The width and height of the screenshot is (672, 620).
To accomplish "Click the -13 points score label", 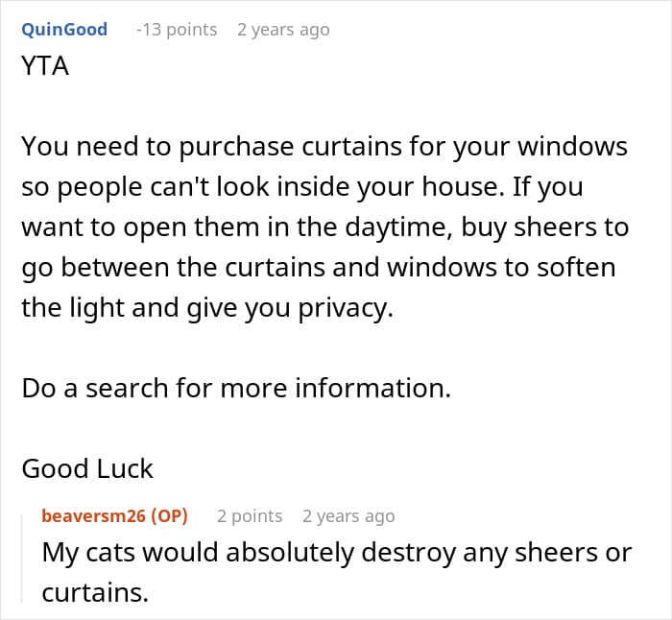I will tap(177, 30).
